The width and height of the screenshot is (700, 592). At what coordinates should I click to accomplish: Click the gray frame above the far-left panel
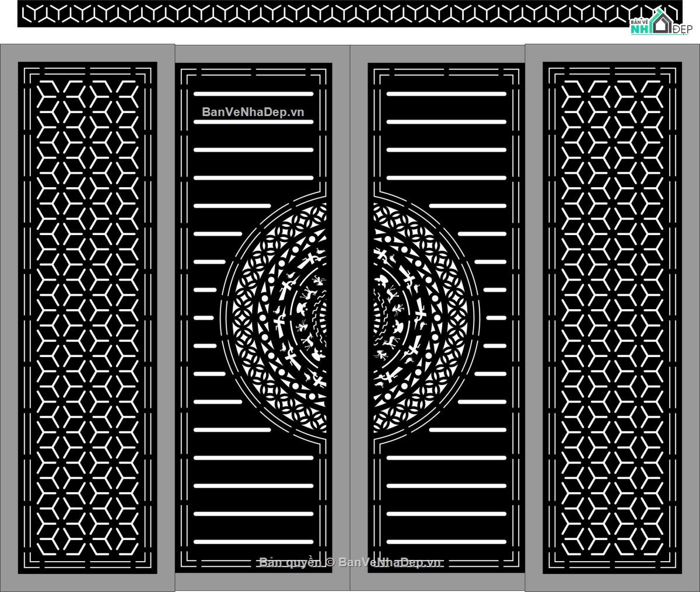pos(87,52)
